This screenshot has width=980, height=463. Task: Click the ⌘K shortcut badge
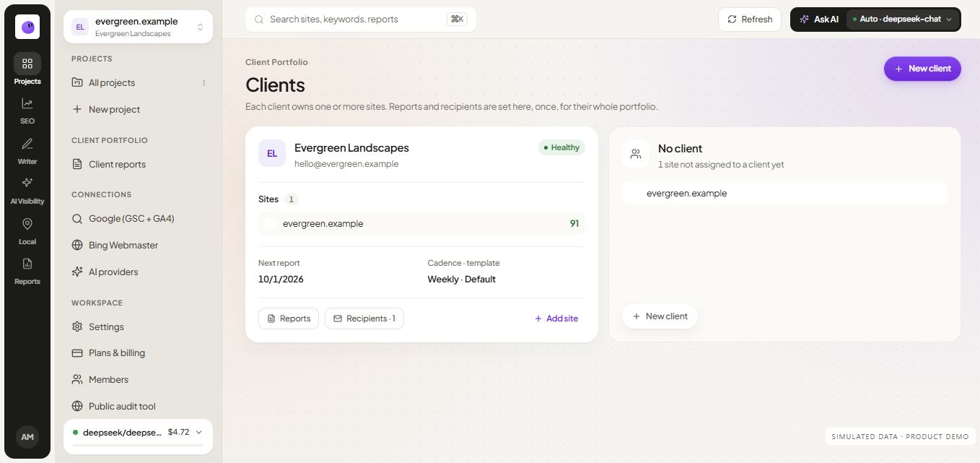coord(457,20)
